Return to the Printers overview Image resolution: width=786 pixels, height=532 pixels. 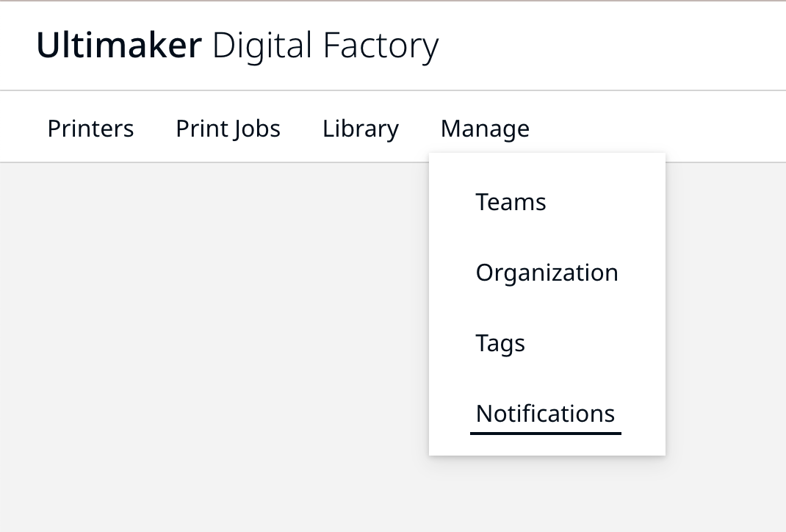pos(90,128)
